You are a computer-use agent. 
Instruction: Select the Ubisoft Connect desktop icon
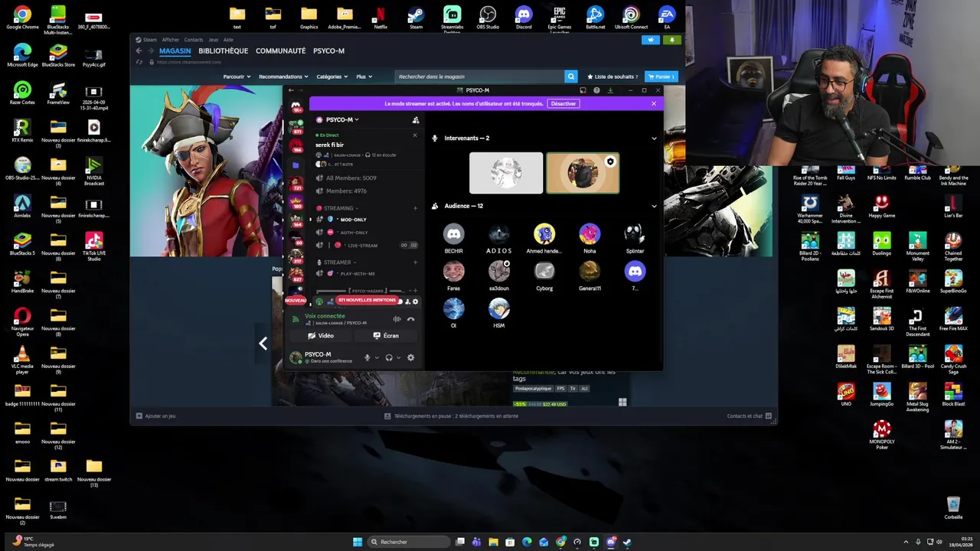click(x=631, y=18)
